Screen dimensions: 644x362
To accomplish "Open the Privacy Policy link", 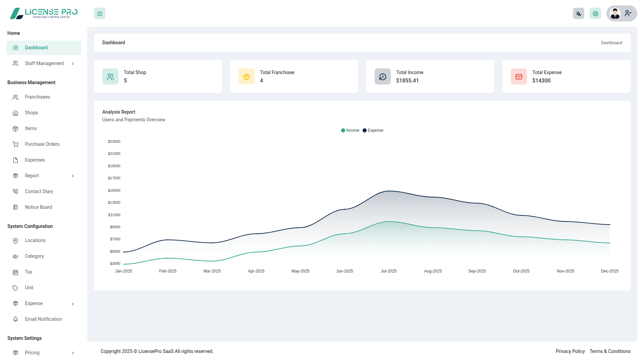I will 570,351.
